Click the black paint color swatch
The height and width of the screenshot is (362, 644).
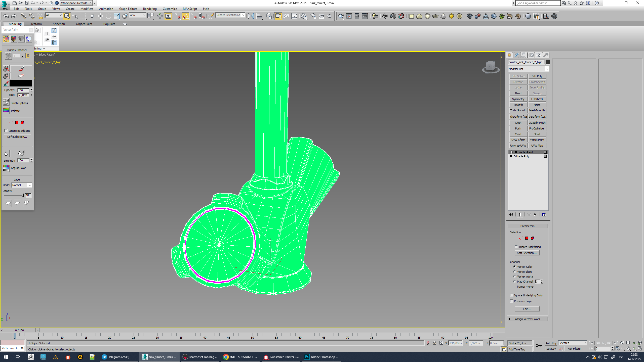(x=21, y=83)
